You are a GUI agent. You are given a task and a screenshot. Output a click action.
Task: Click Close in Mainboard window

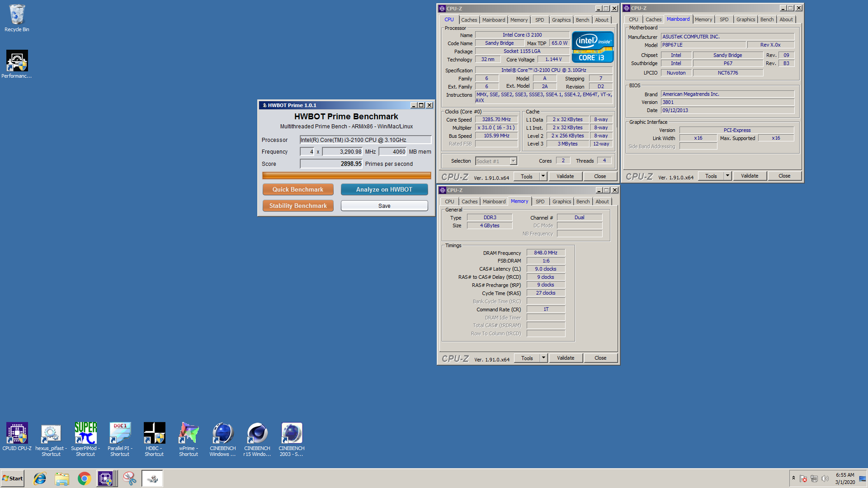click(x=784, y=176)
